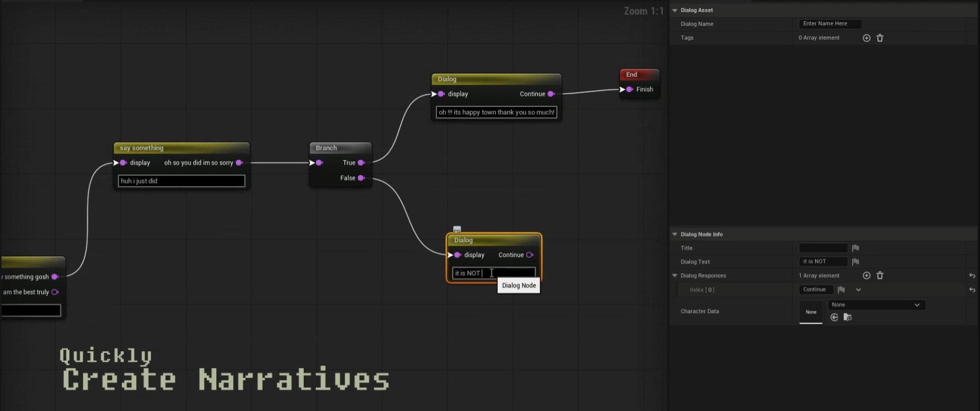Image resolution: width=980 pixels, height=411 pixels.
Task: Click the 'Index [ 0 ]' label
Action: coord(702,290)
